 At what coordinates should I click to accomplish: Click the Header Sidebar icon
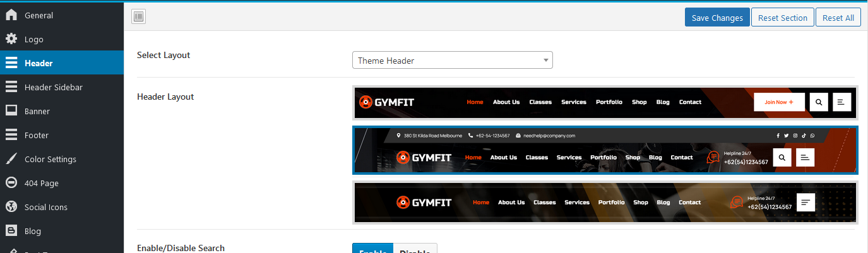pos(11,86)
